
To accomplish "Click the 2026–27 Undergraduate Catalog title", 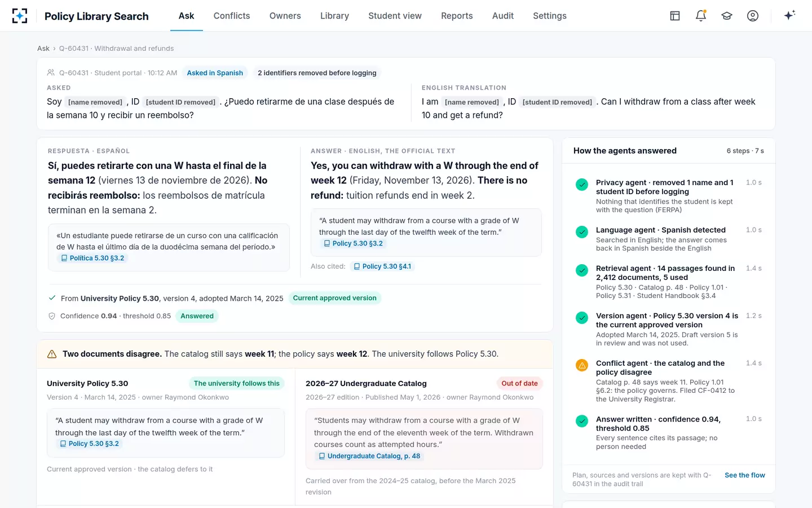I will (x=366, y=383).
